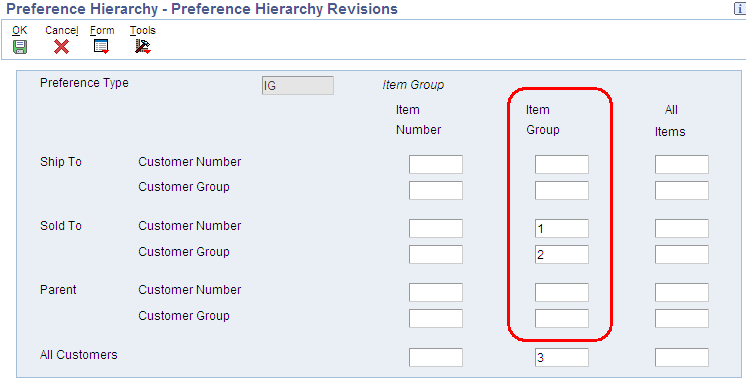Click Parent Customer Number Item Group field
Viewport: 746px width, 384px height.
[562, 293]
